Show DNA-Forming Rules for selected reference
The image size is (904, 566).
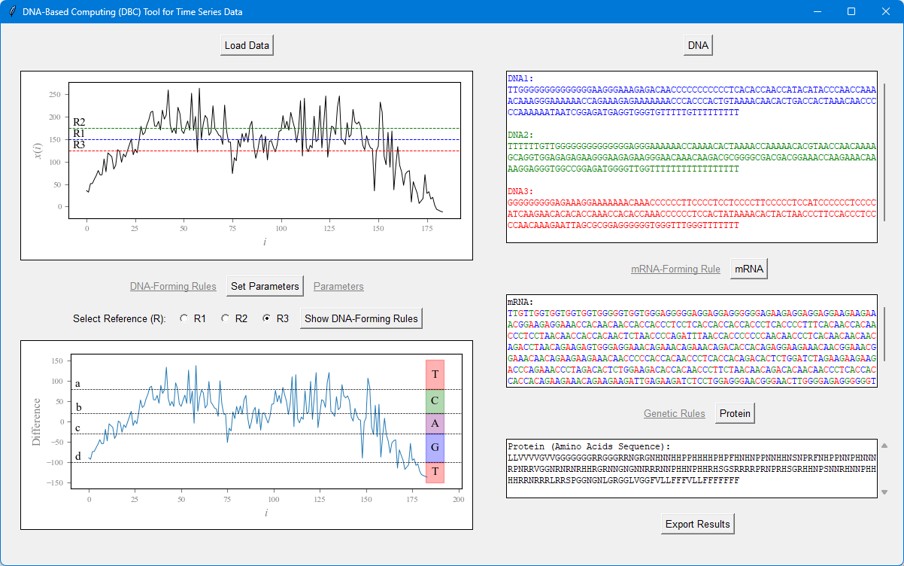tap(361, 319)
